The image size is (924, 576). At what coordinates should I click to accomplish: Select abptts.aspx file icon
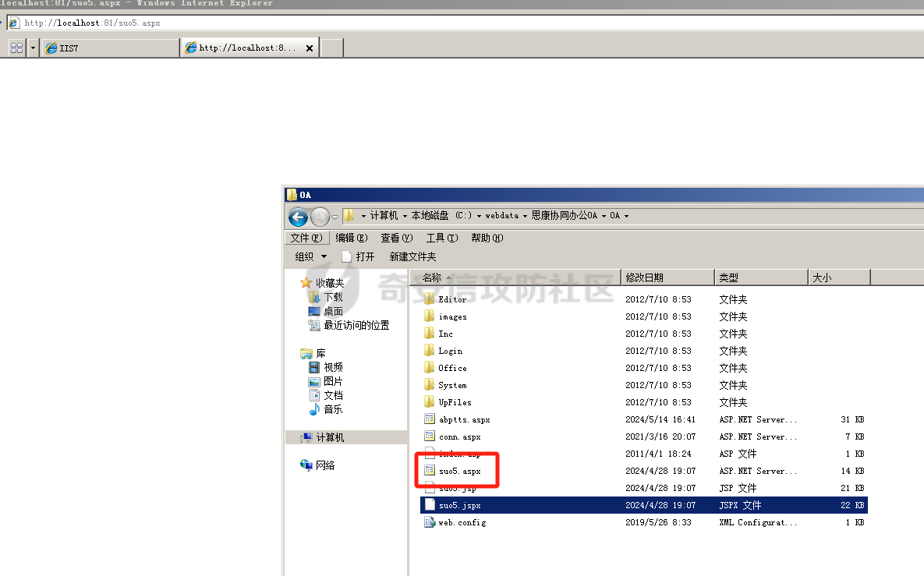click(430, 419)
